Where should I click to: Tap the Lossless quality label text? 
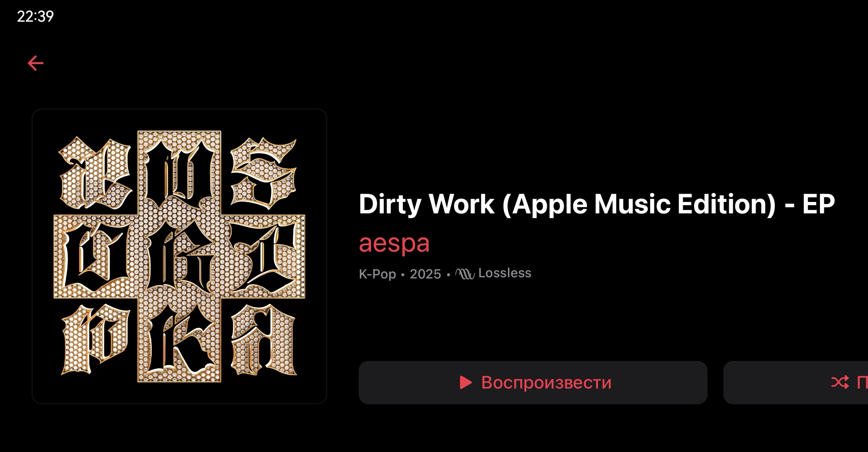(505, 273)
